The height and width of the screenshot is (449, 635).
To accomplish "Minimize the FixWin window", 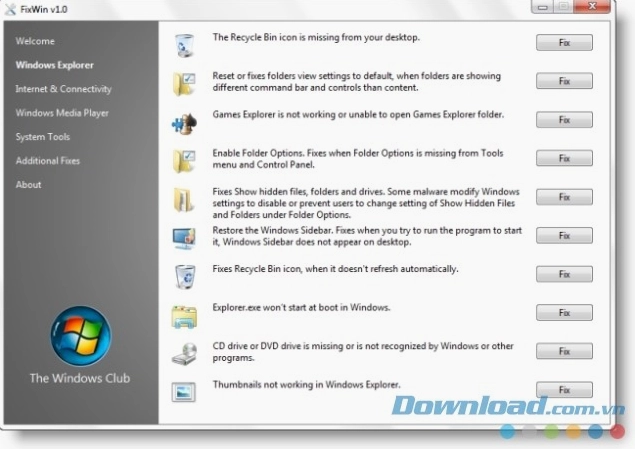I will 543,6.
